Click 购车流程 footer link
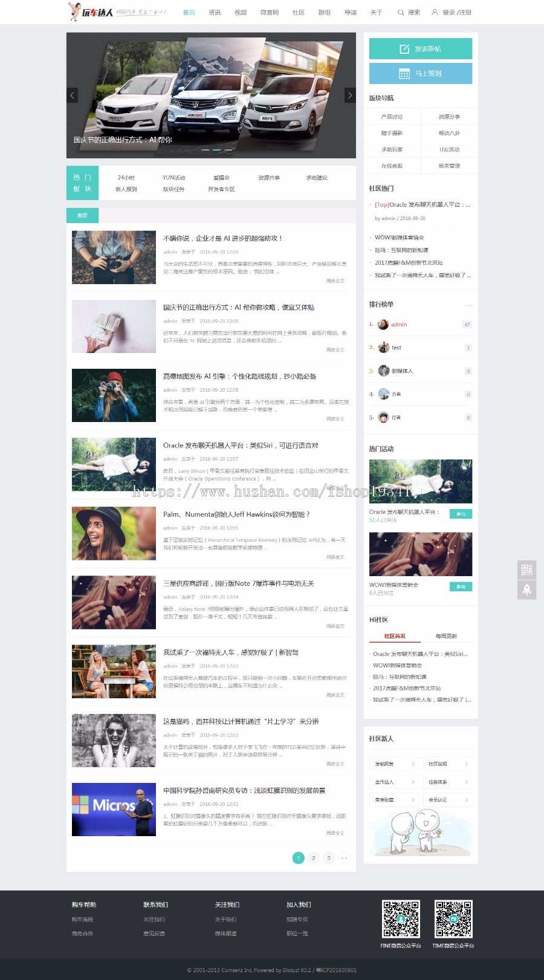544x980 pixels. [82, 920]
